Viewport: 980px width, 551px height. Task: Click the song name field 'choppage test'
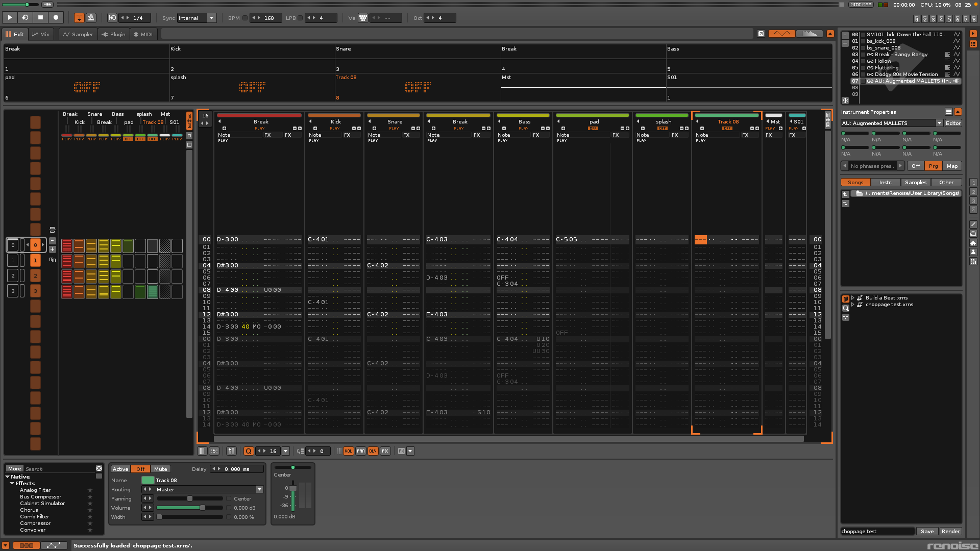coord(877,531)
